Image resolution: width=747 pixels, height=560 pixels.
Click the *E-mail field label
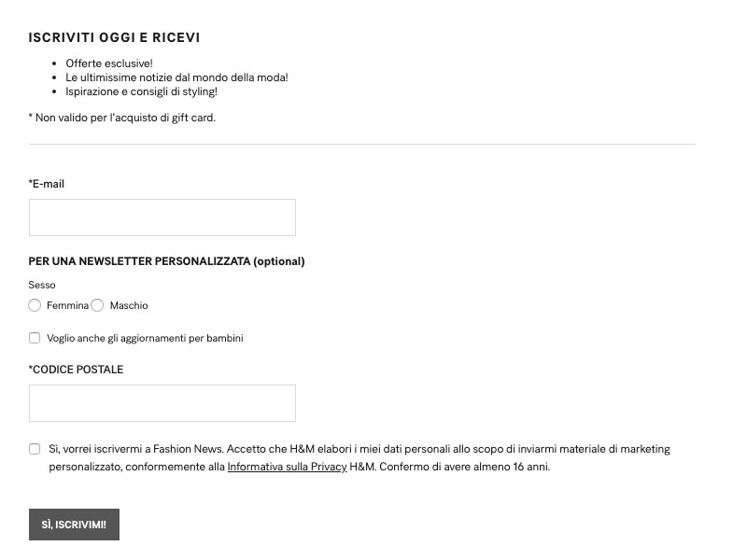tap(46, 184)
